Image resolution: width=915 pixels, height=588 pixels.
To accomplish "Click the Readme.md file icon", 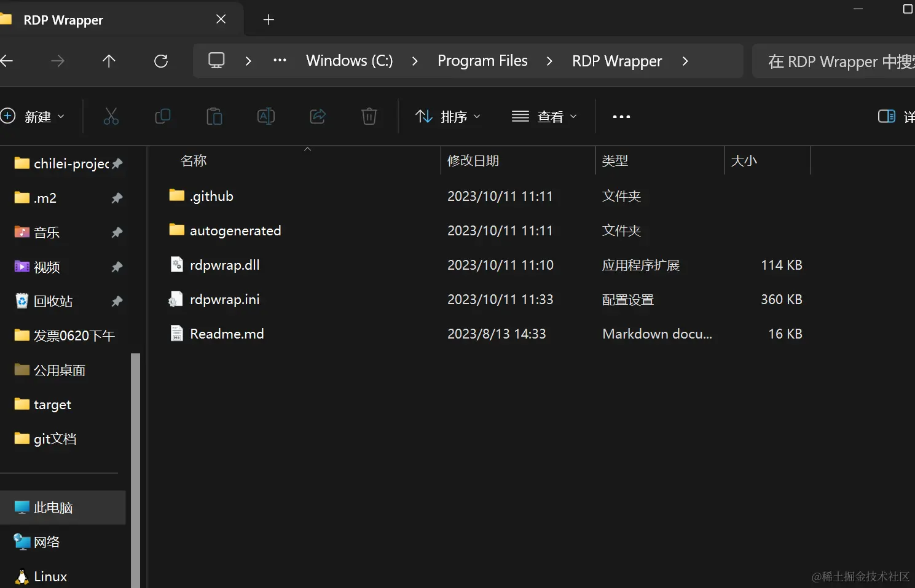I will coord(177,333).
